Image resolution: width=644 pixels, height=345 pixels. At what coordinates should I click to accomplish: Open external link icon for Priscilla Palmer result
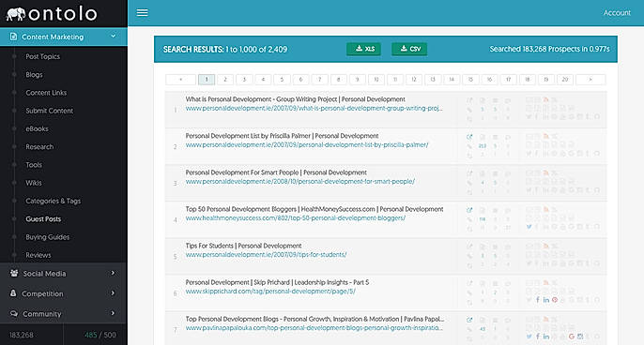tap(469, 137)
